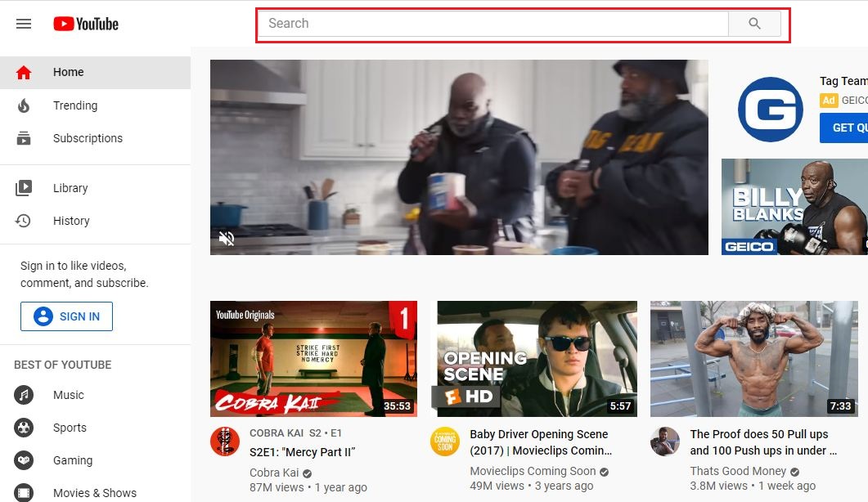The width and height of the screenshot is (868, 502).
Task: Open Subscriptions from the sidebar
Action: pyautogui.click(x=95, y=138)
